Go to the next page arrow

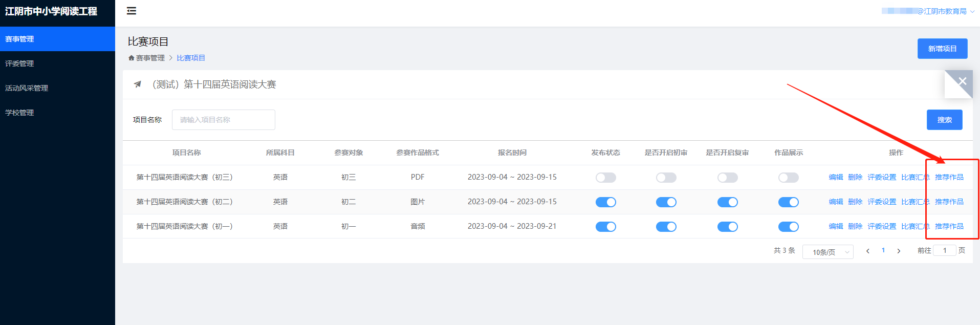[899, 251]
